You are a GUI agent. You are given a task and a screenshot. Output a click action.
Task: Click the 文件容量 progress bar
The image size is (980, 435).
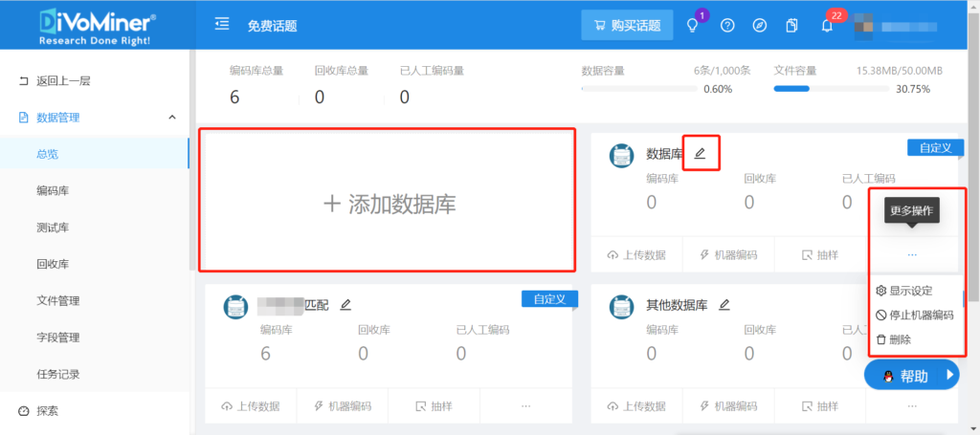click(x=857, y=90)
